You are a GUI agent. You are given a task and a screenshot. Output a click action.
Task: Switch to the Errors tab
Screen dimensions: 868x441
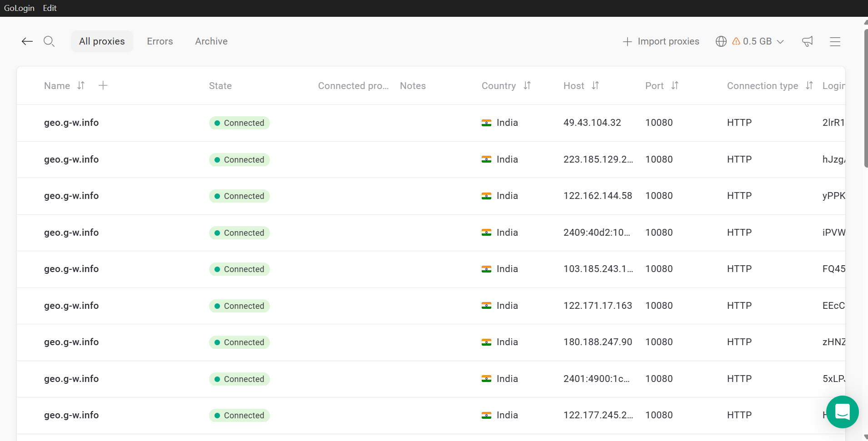(160, 41)
